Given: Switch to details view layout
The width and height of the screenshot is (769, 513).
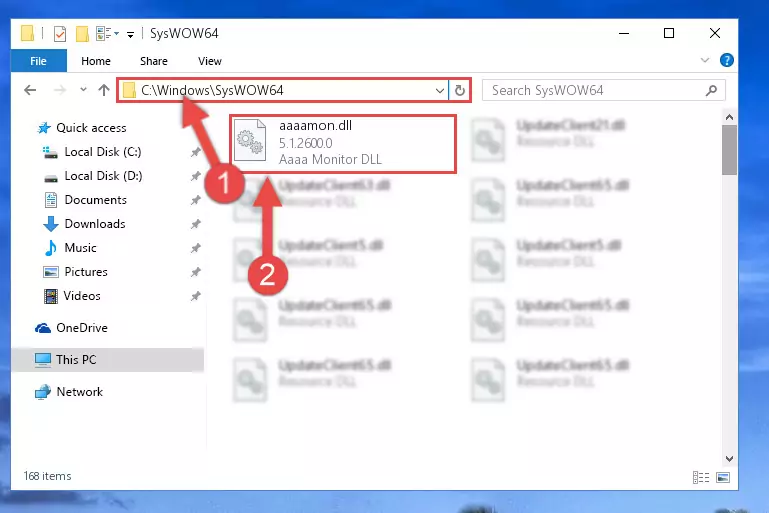Looking at the screenshot, I should [x=701, y=477].
